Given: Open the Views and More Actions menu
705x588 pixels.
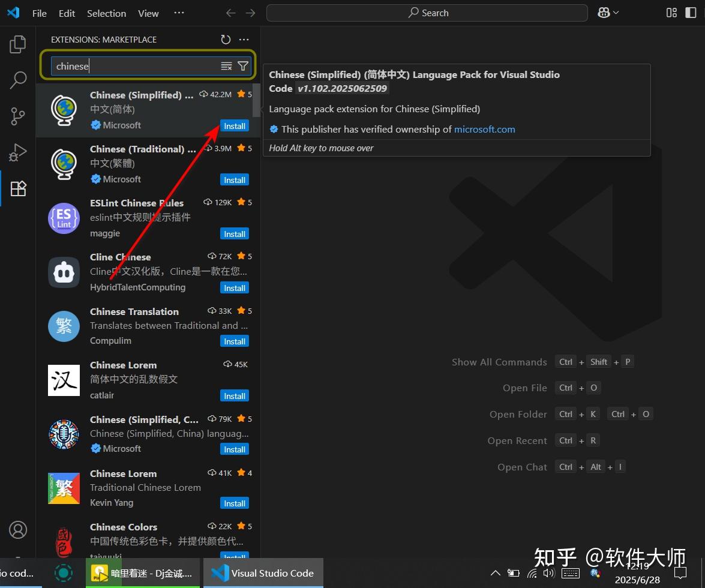Looking at the screenshot, I should point(244,40).
